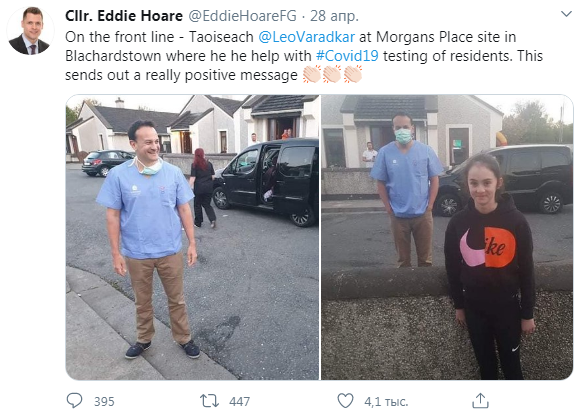Click the 395 replies count
The height and width of the screenshot is (409, 587).
tap(104, 402)
